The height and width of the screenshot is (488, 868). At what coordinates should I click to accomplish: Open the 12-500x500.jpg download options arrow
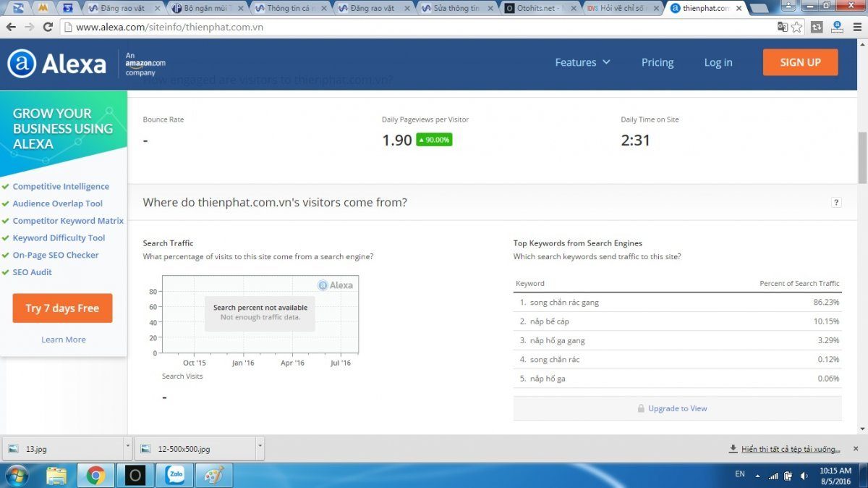[260, 449]
